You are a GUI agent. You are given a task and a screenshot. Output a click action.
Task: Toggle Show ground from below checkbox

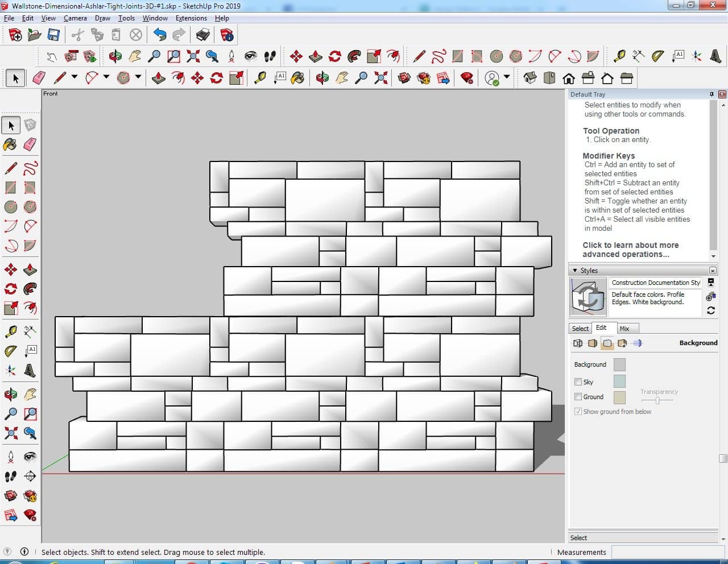[578, 411]
